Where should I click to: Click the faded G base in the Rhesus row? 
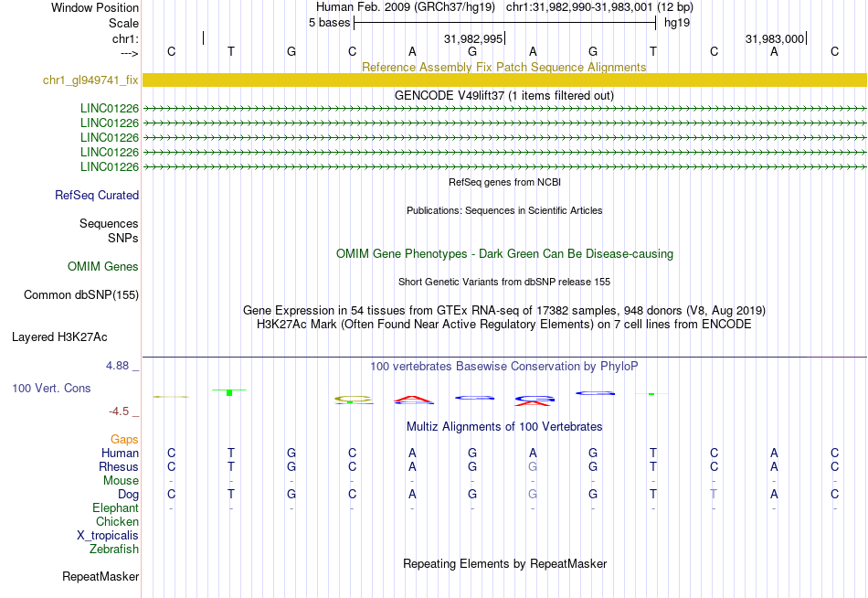(533, 466)
